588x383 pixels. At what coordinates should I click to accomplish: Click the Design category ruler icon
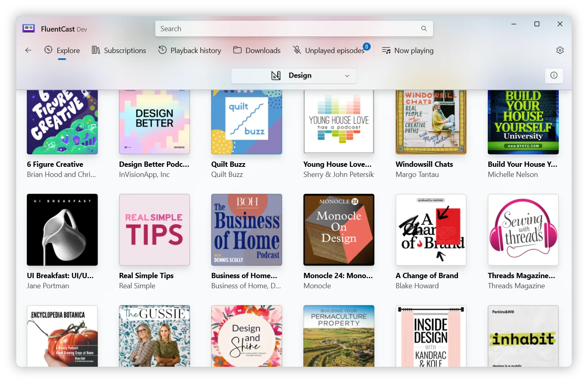pyautogui.click(x=276, y=75)
